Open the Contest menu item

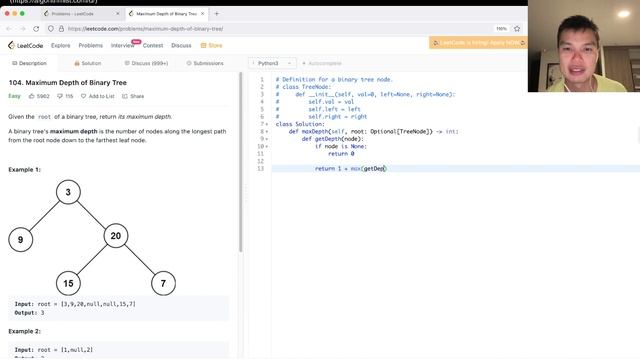click(153, 45)
